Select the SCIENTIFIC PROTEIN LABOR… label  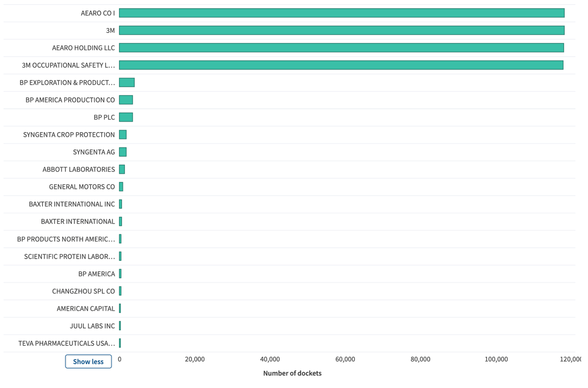tap(69, 256)
